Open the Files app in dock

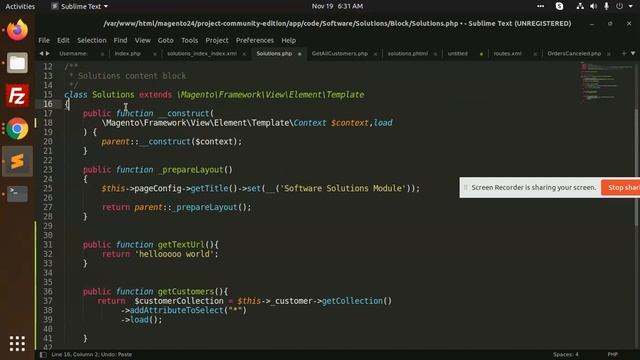[x=17, y=63]
